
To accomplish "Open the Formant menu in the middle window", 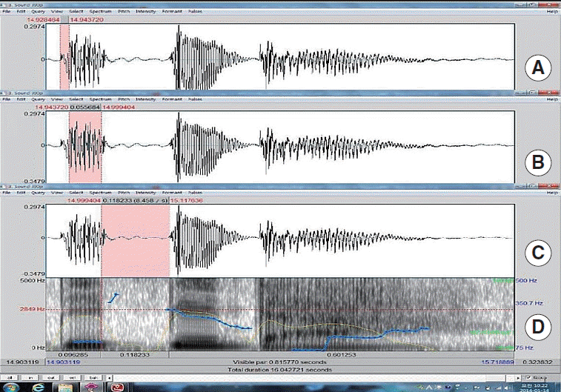I will pyautogui.click(x=172, y=99).
